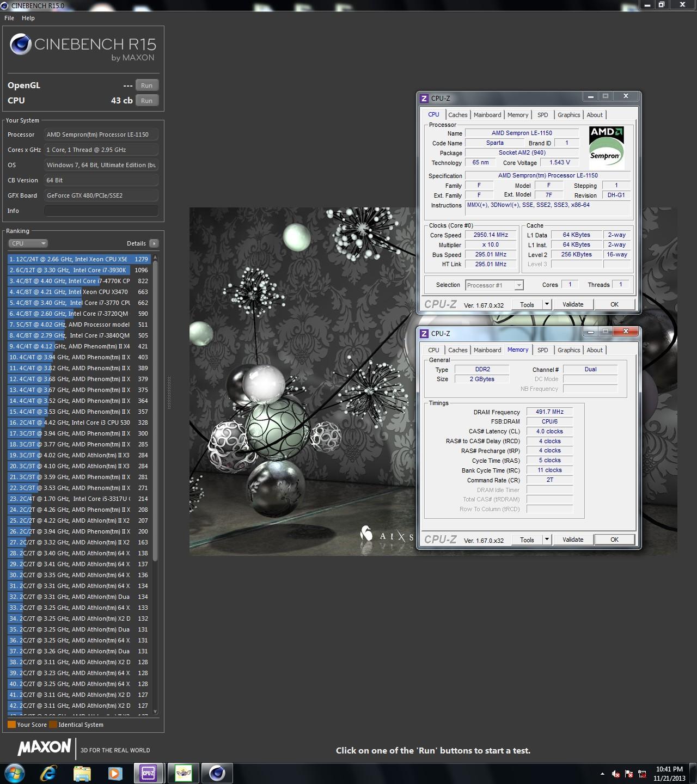
Task: Click OK in upper CPU-Z window
Action: point(614,305)
